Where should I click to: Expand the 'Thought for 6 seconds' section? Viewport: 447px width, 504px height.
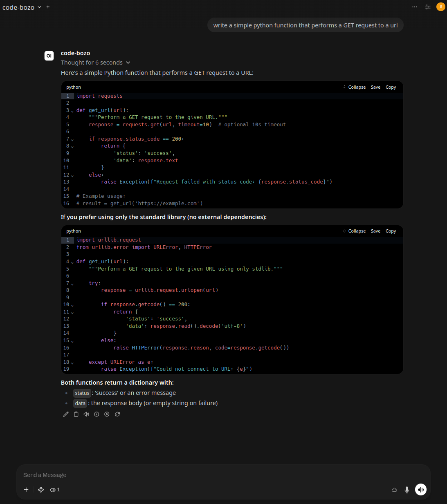pos(96,63)
